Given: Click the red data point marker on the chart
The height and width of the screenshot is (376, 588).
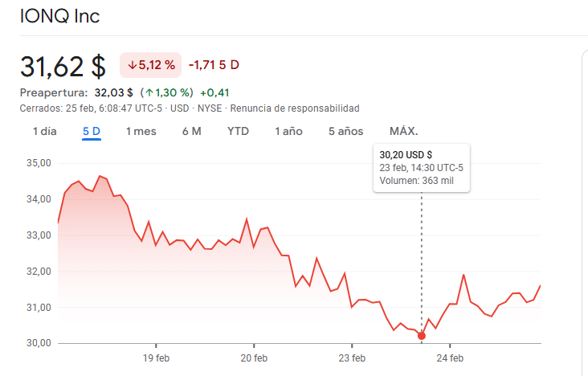Looking at the screenshot, I should pos(422,335).
